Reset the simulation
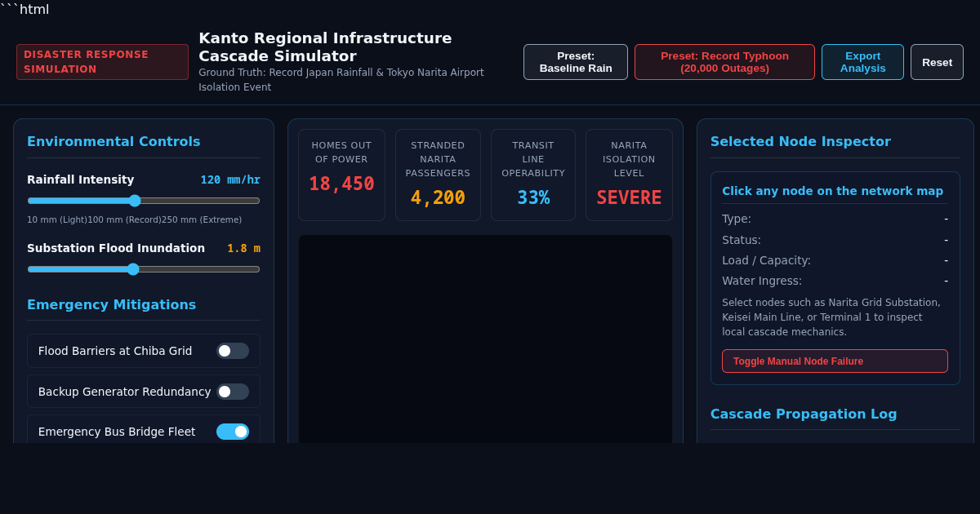Viewport: 980px width, 514px height. pos(937,62)
